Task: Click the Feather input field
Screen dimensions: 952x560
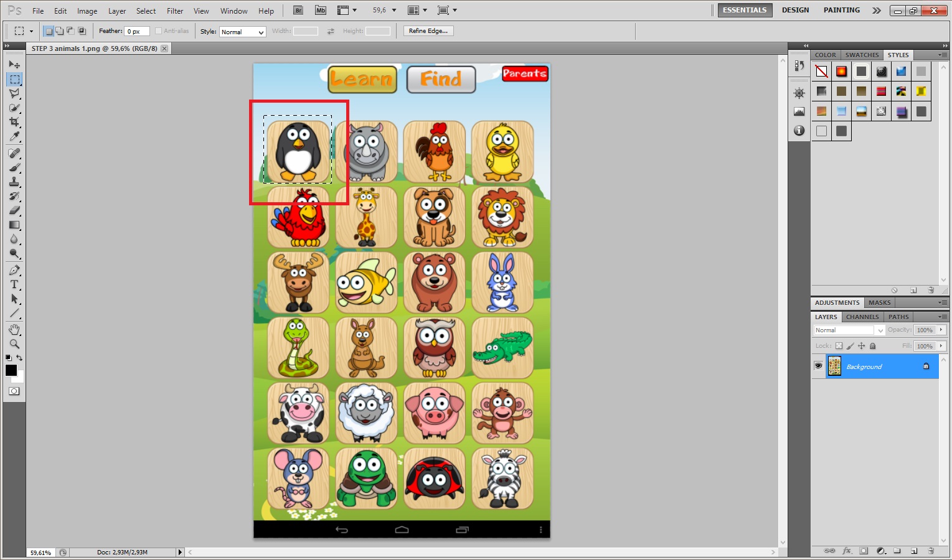Action: (137, 31)
